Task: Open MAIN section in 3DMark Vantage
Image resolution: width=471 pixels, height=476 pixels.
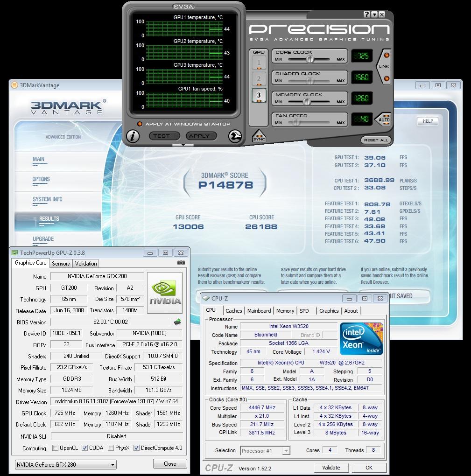Action: [x=39, y=159]
